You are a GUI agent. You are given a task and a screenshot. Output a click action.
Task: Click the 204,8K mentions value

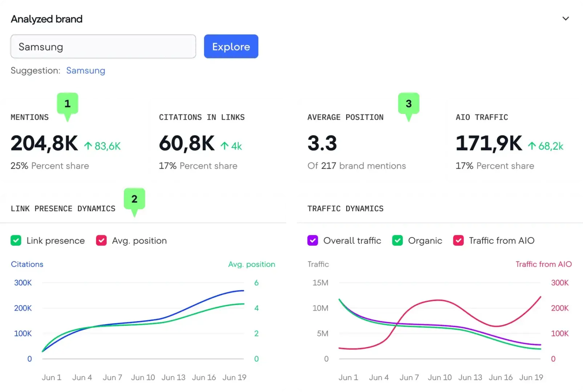click(x=44, y=143)
